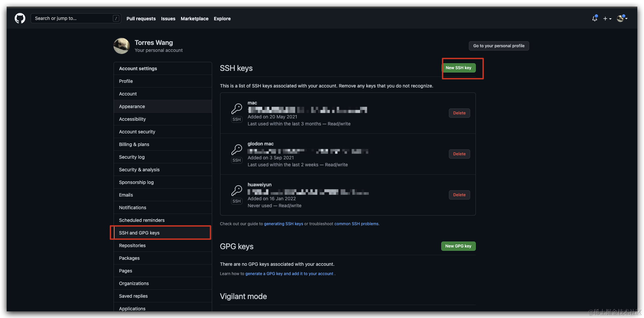Image resolution: width=644 pixels, height=318 pixels.
Task: Open Appearance settings
Action: click(162, 106)
